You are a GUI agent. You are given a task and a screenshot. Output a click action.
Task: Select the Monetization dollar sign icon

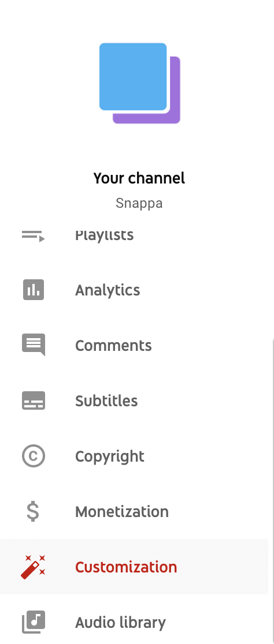tap(33, 512)
